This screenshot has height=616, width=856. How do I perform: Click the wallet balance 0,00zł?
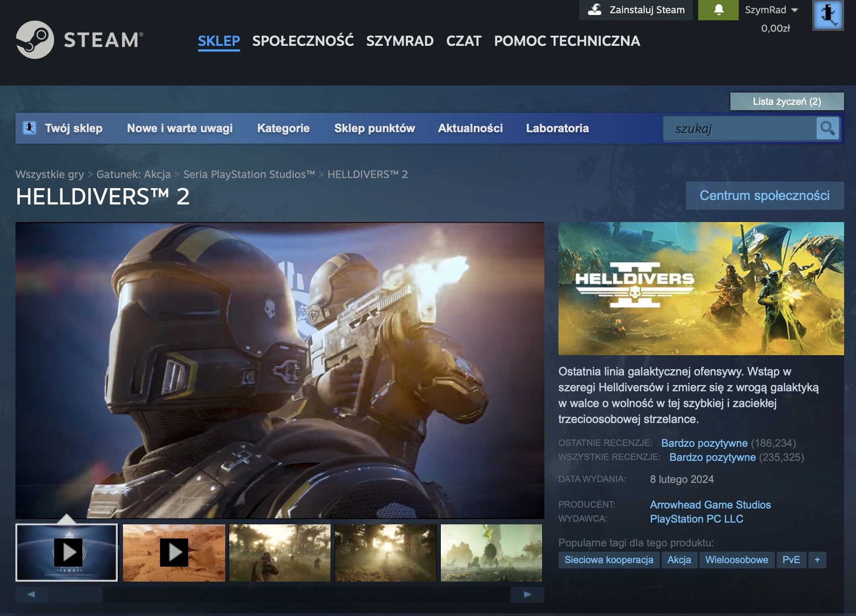click(775, 28)
